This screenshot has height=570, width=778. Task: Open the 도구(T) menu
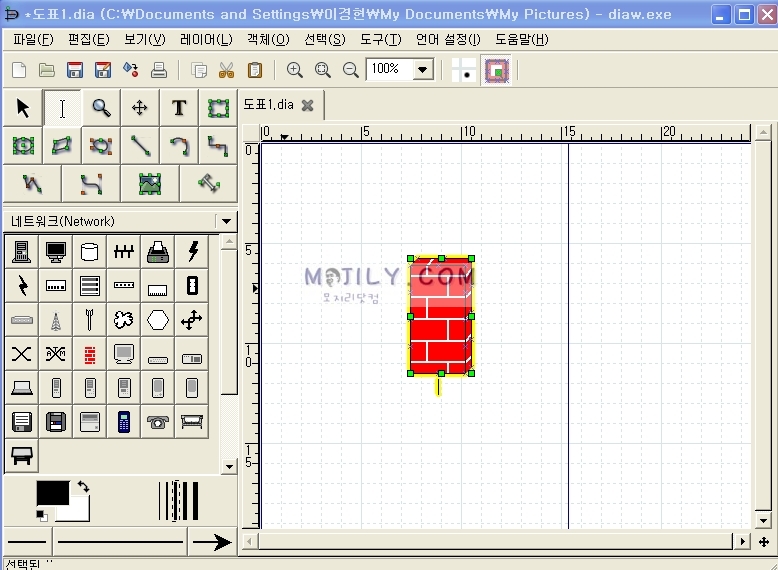coord(381,40)
